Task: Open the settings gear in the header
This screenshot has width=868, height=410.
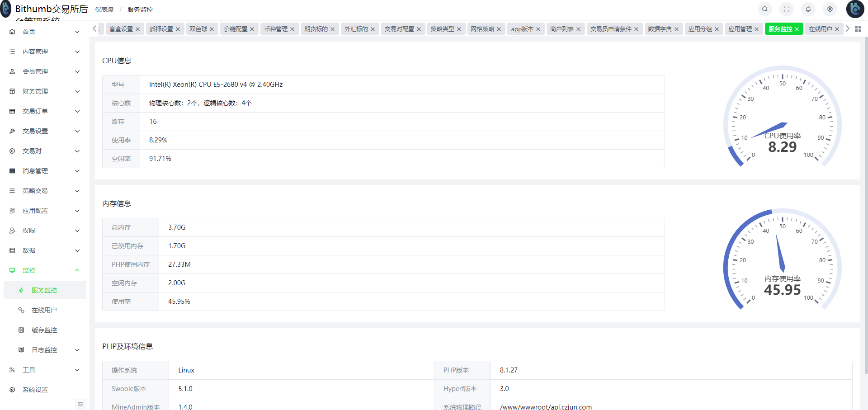Action: tap(830, 9)
